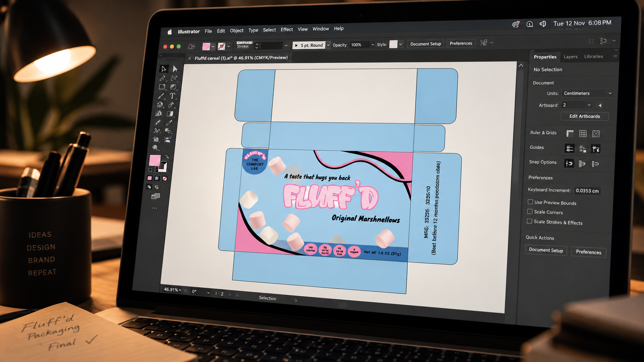Viewport: 644px width, 362px height.
Task: Open workspace switcher icon at top right
Action: tap(604, 41)
